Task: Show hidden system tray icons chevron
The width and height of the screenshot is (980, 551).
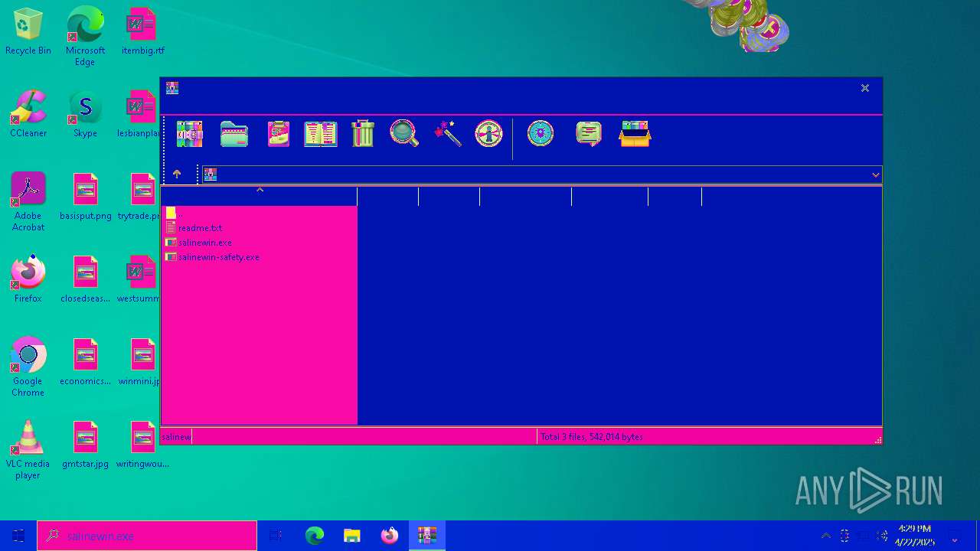Action: 825,536
